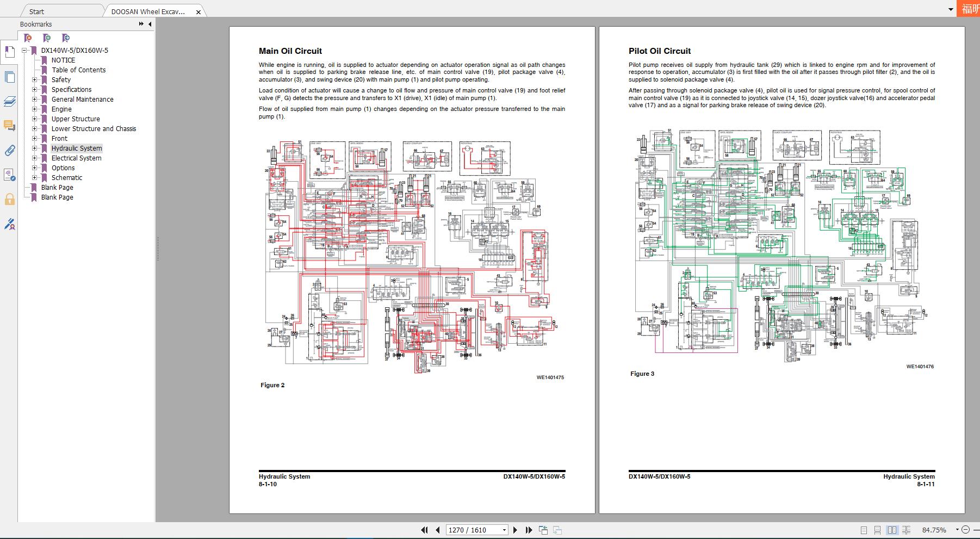Select the Hydraulic System bookmark
980x539 pixels.
77,148
